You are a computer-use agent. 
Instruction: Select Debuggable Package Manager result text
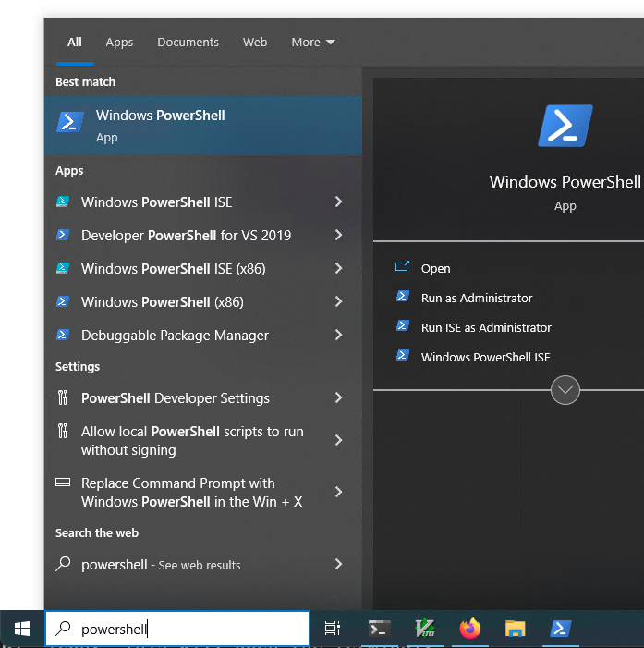pyautogui.click(x=176, y=336)
